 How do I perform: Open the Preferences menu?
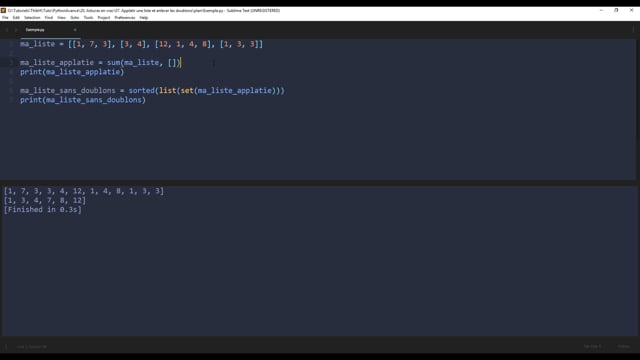click(124, 18)
